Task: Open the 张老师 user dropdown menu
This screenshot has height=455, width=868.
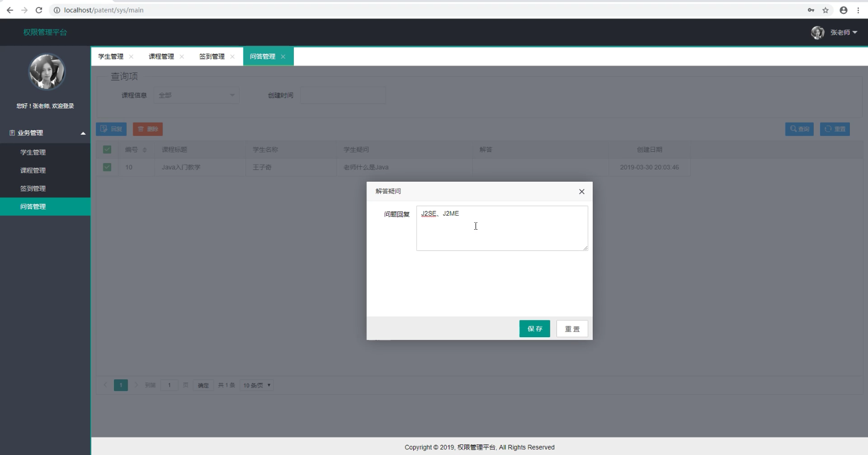Action: [x=844, y=32]
